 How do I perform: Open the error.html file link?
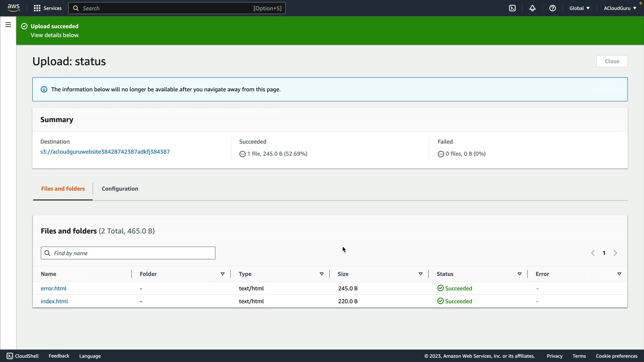[54, 288]
